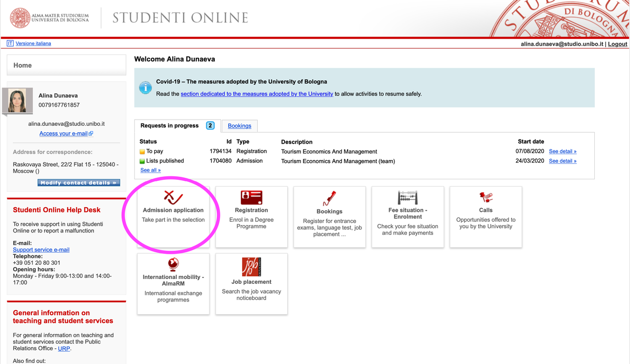Click the Welcome Alina Dunaeva heading
Screen dimensions: 630x364
[x=174, y=59]
